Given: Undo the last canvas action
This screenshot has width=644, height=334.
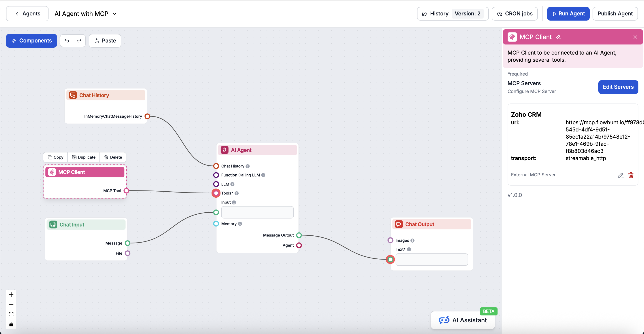Looking at the screenshot, I should [66, 40].
